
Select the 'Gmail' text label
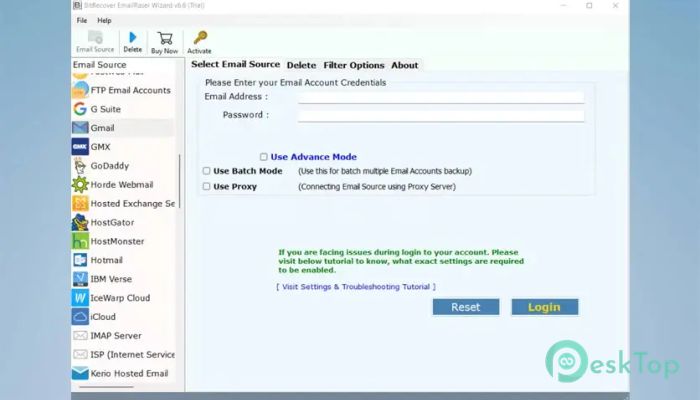click(102, 128)
